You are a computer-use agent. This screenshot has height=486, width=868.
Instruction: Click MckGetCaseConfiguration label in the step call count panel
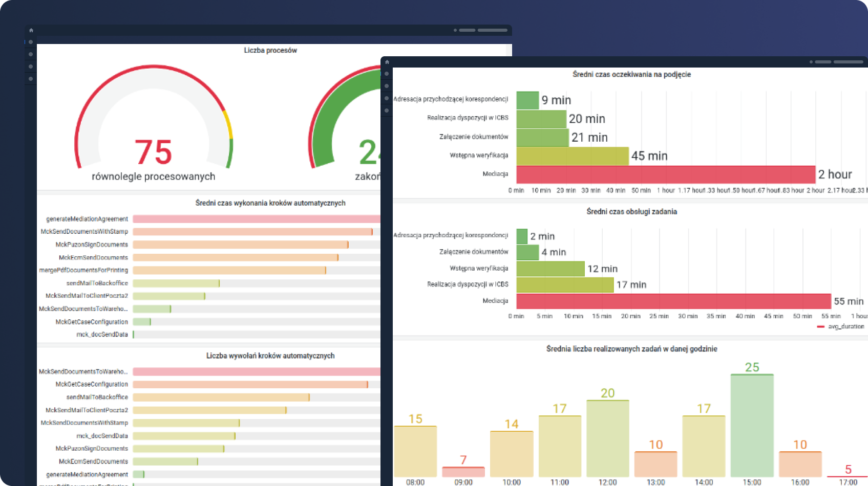pos(92,384)
